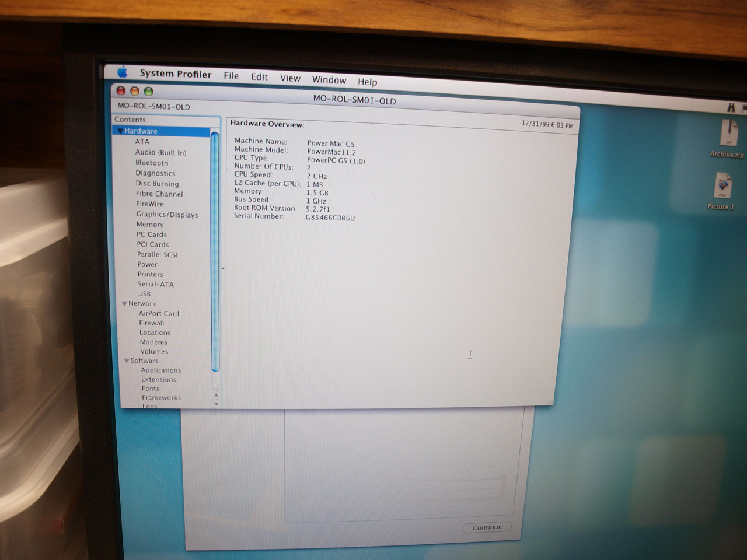
Task: Open the Archive.zip desktop file
Action: [x=727, y=139]
